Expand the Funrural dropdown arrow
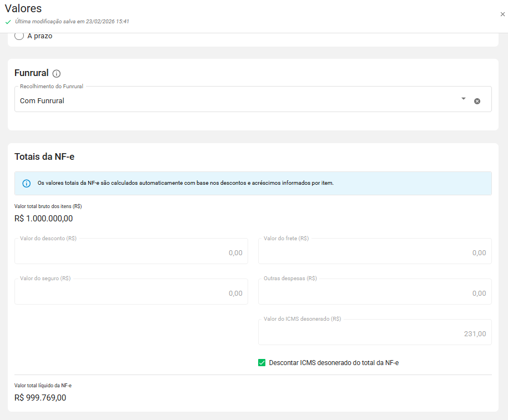 (464, 99)
